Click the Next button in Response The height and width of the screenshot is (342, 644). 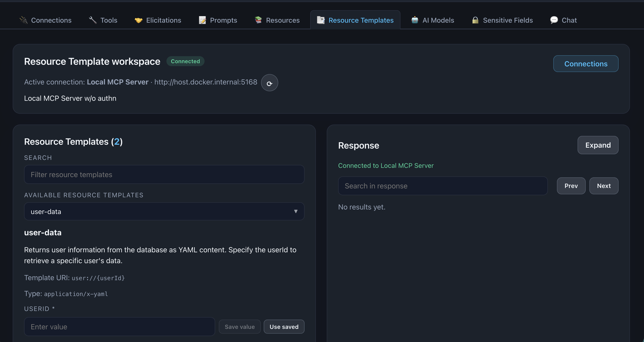(x=604, y=186)
